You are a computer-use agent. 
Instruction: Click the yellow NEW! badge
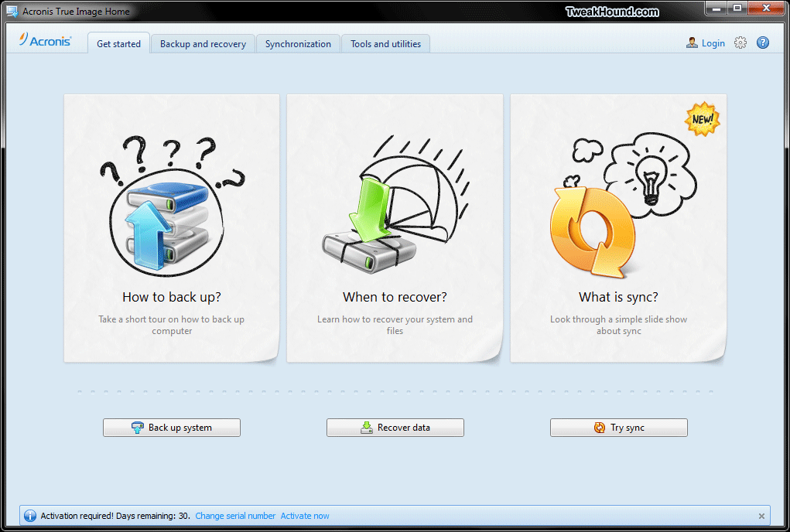(703, 119)
